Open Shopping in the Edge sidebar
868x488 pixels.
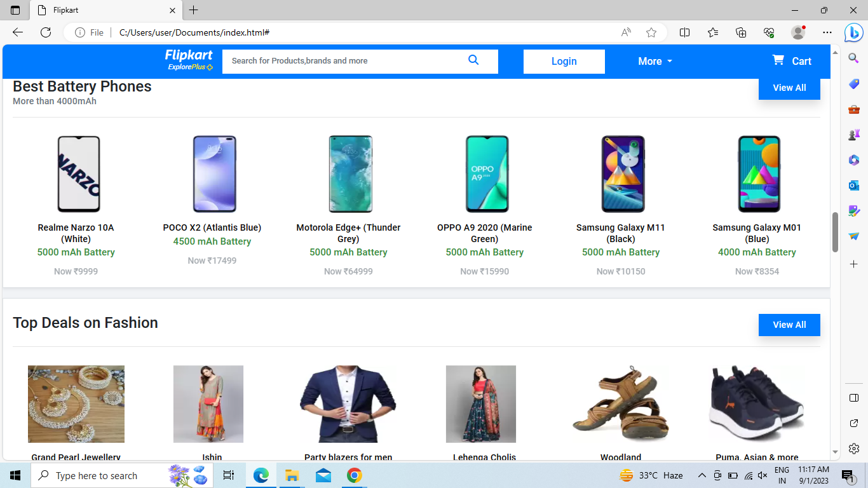853,83
